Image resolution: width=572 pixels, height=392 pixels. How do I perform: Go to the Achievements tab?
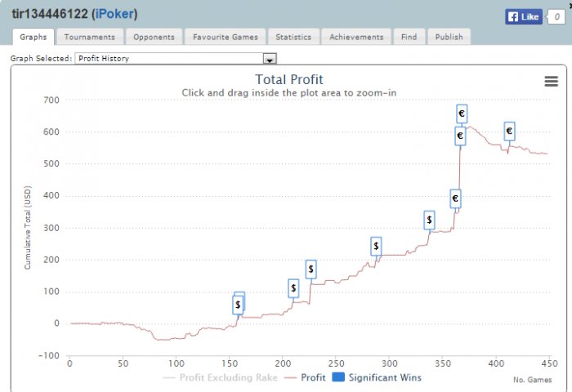(x=356, y=37)
